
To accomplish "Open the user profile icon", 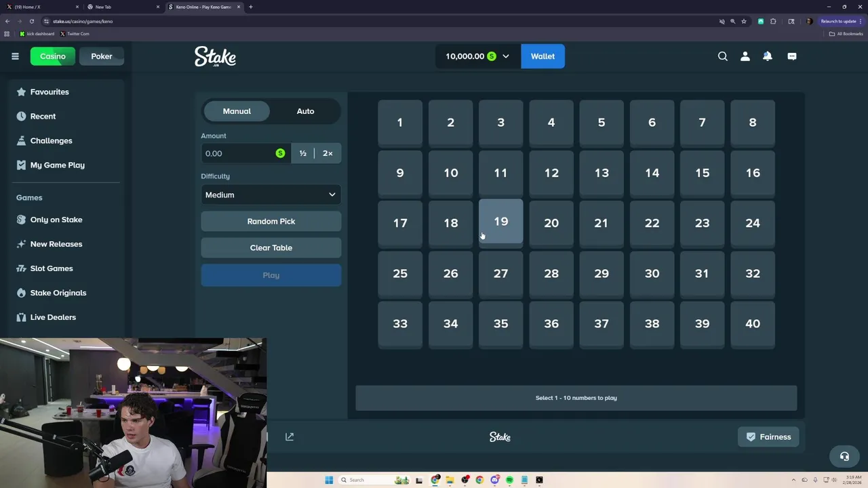I will tap(745, 56).
